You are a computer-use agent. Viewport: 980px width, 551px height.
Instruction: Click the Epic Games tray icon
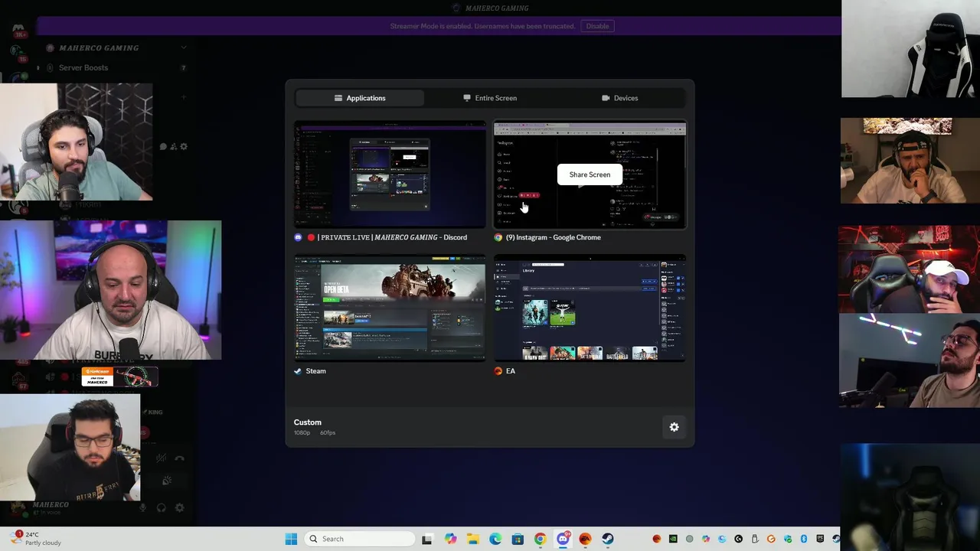[x=820, y=539]
